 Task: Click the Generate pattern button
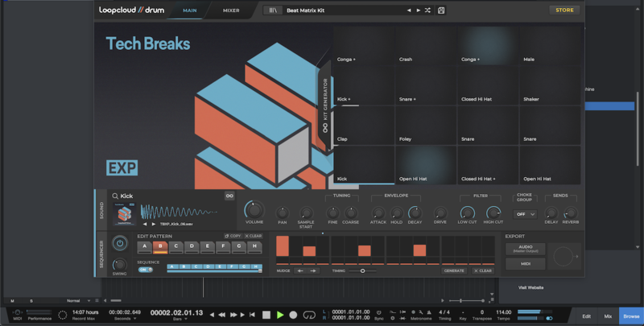coord(453,270)
